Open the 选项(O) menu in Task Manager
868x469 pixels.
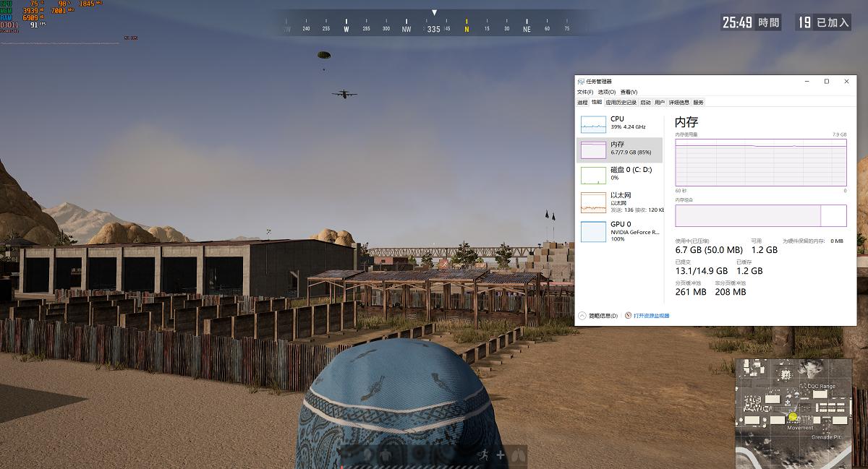(x=607, y=92)
